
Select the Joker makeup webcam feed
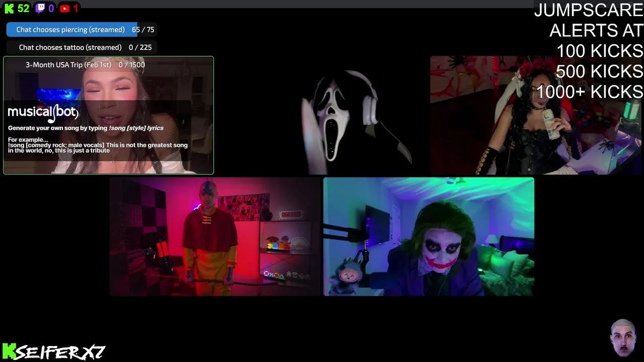coord(429,237)
